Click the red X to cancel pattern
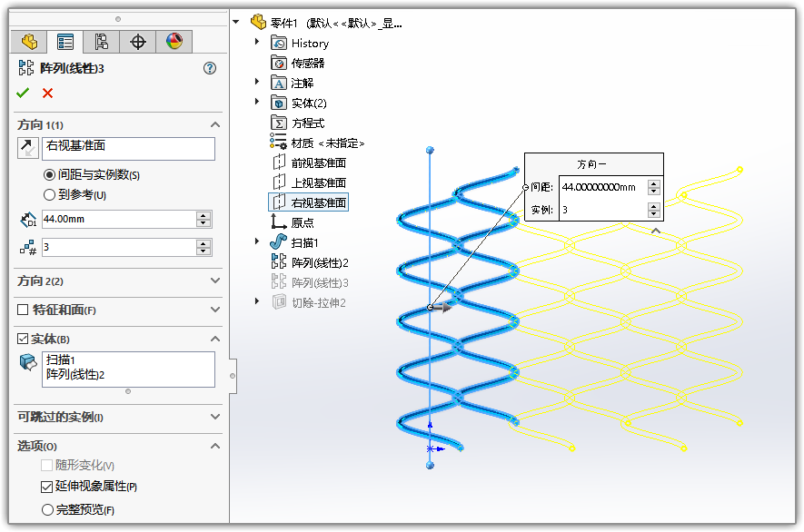The width and height of the screenshot is (804, 532). tap(47, 93)
